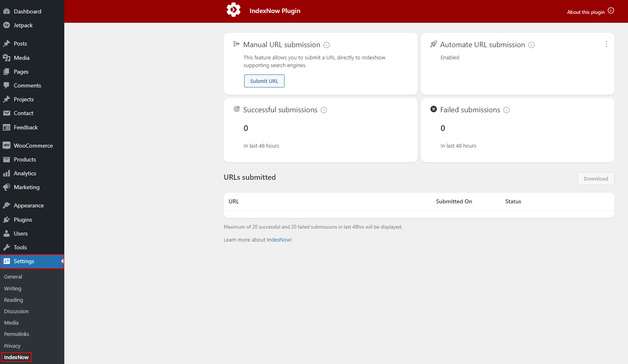
Task: Click info icon beside About this plugin
Action: click(x=611, y=11)
